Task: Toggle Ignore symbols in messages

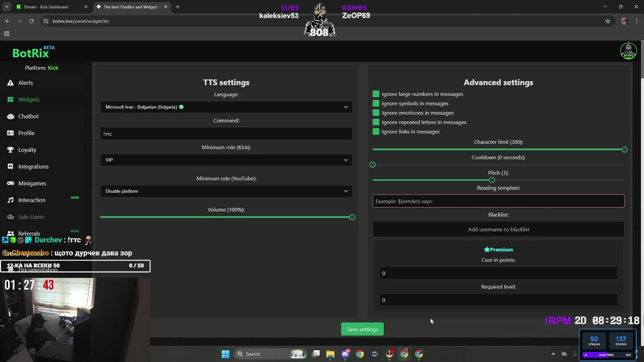Action: point(376,104)
